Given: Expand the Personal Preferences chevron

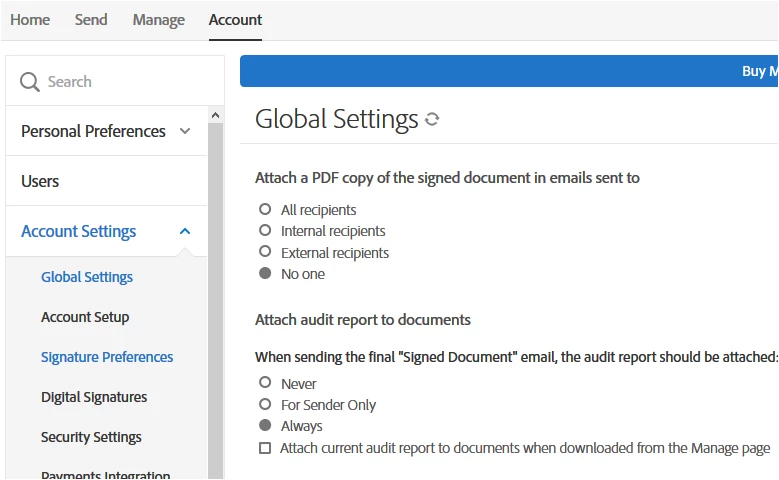Looking at the screenshot, I should coord(185,131).
